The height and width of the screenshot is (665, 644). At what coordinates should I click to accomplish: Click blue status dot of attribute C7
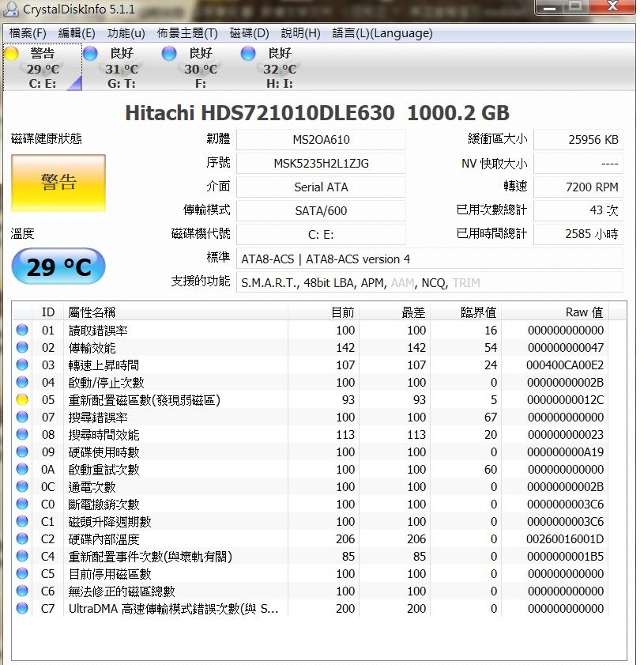(x=22, y=608)
